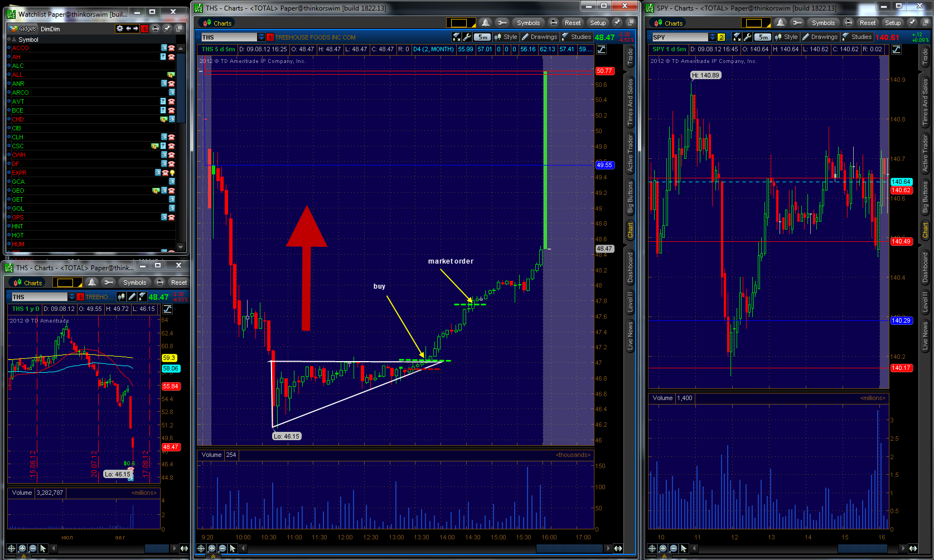The width and height of the screenshot is (934, 560).
Task: Print THS chart with printer icon
Action: (553, 23)
